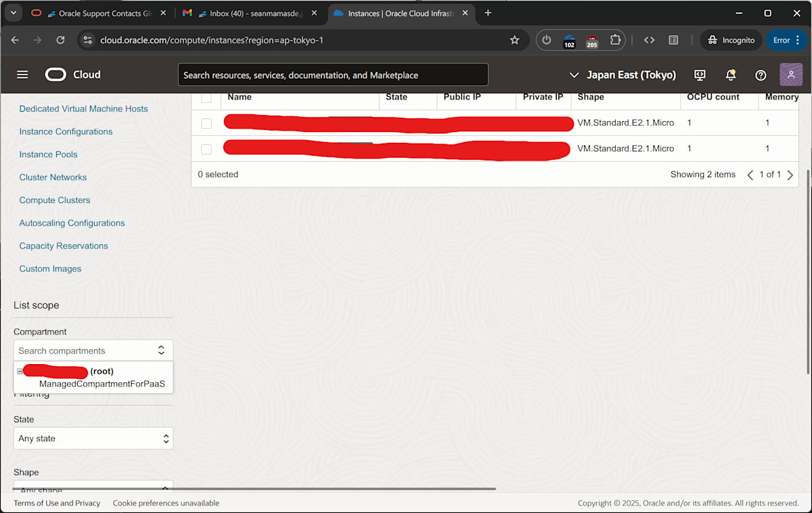Open the reading list side panel icon
This screenshot has width=812, height=513.
click(x=673, y=40)
